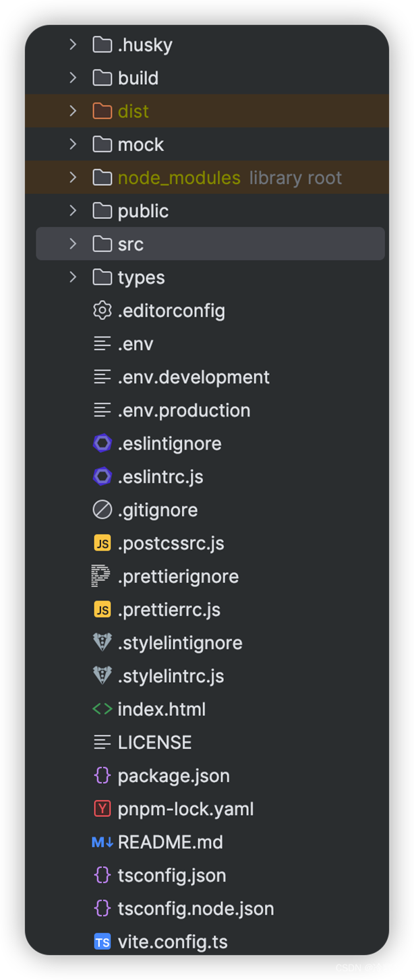The height and width of the screenshot is (980, 414).
Task: Click the .env.production file icon
Action: (x=102, y=410)
